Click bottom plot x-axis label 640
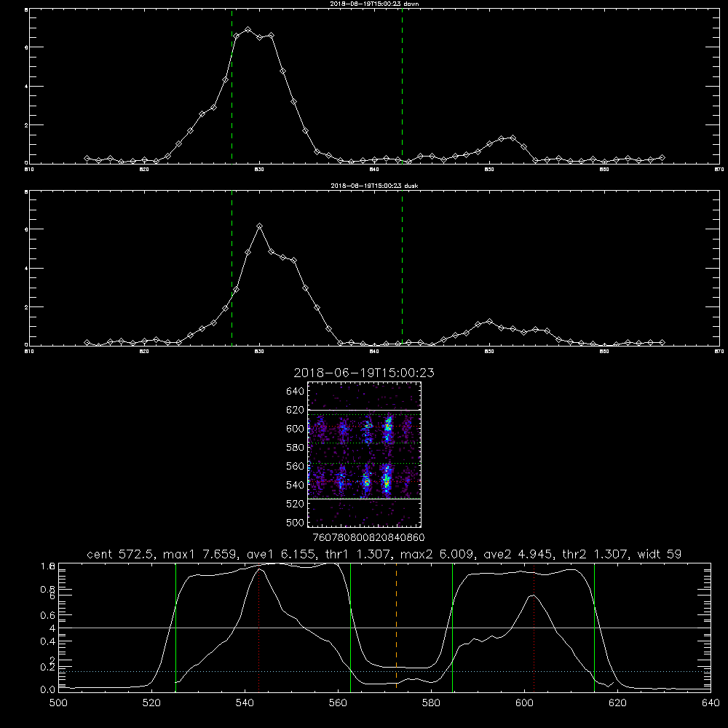 click(711, 703)
